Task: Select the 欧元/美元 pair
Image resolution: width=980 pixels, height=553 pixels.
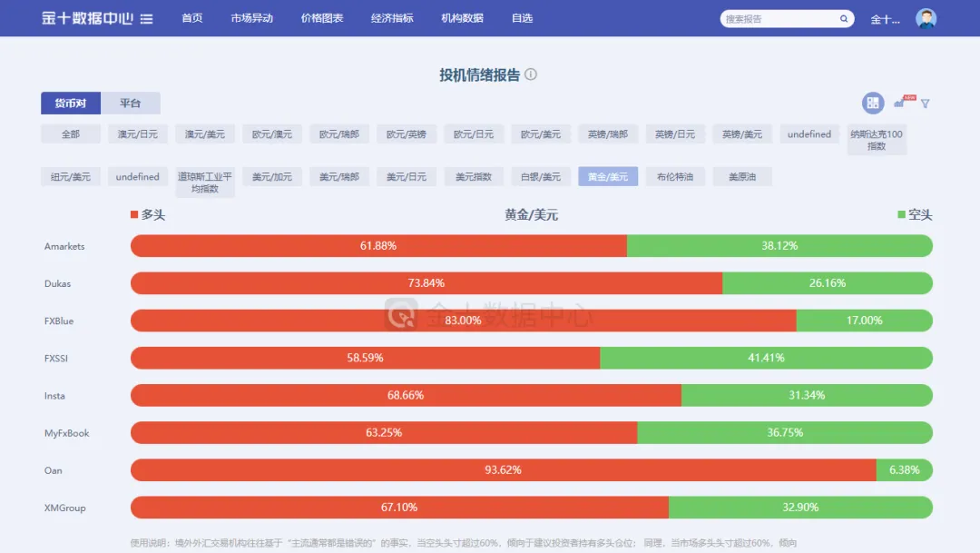Action: tap(541, 133)
